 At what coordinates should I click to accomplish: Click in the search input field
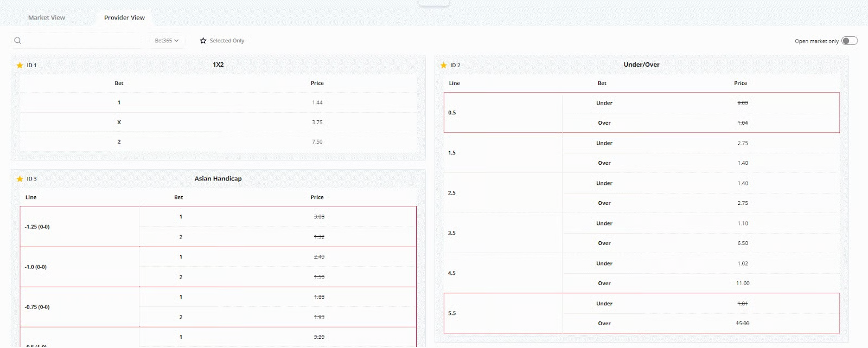(81, 41)
